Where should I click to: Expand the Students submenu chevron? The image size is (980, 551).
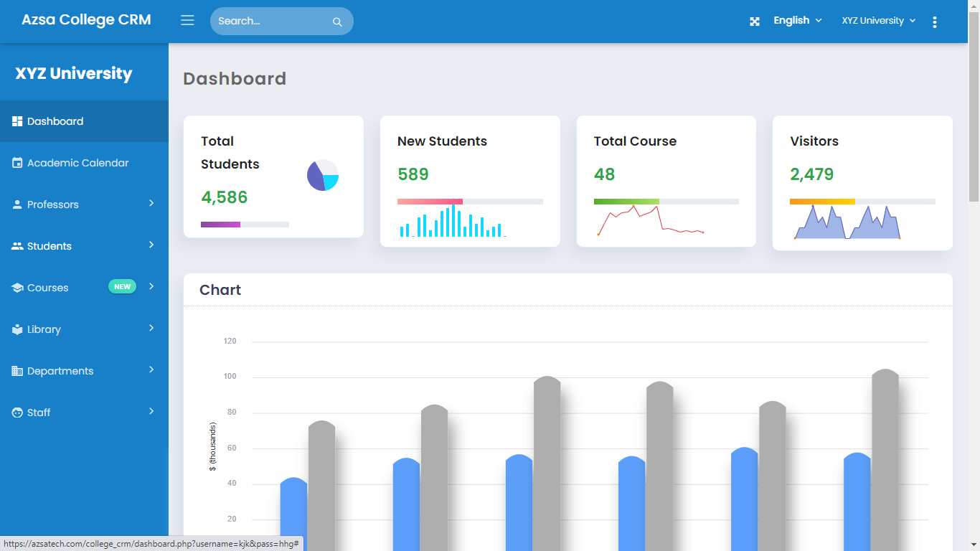[151, 245]
